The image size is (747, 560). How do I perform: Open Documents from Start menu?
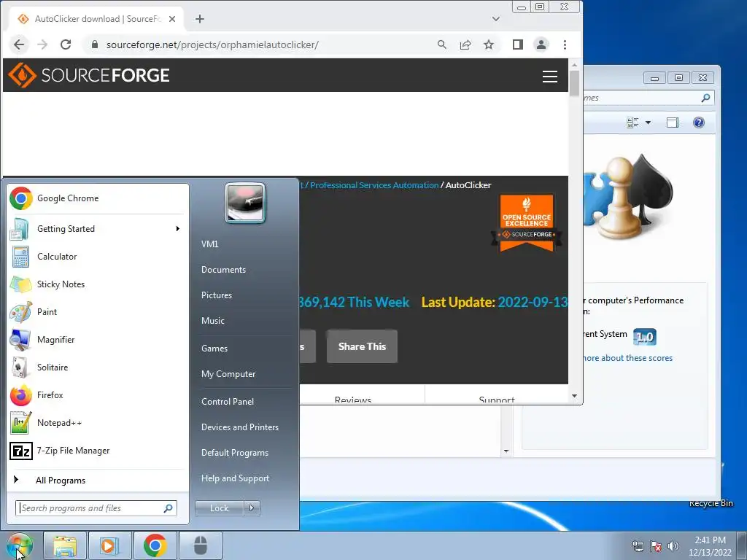[x=223, y=270]
